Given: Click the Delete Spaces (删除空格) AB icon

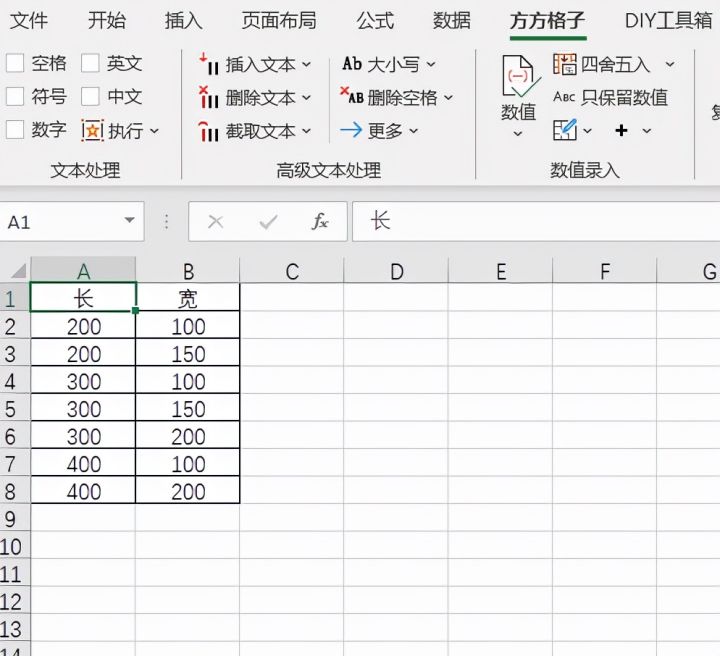Looking at the screenshot, I should coord(352,96).
